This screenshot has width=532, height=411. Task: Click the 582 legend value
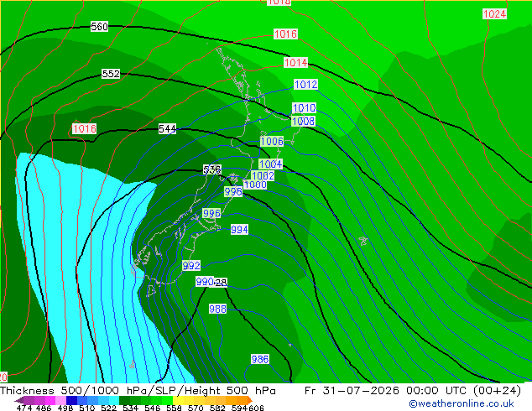click(x=217, y=408)
